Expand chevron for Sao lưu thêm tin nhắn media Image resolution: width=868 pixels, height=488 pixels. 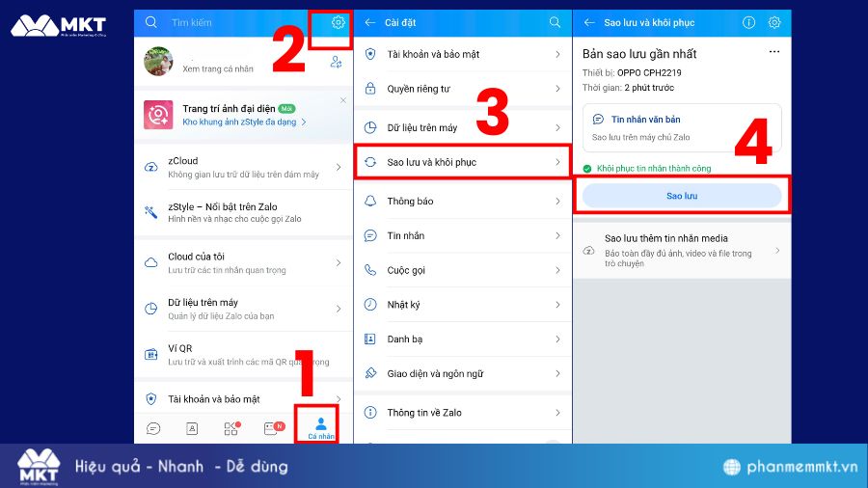[777, 251]
